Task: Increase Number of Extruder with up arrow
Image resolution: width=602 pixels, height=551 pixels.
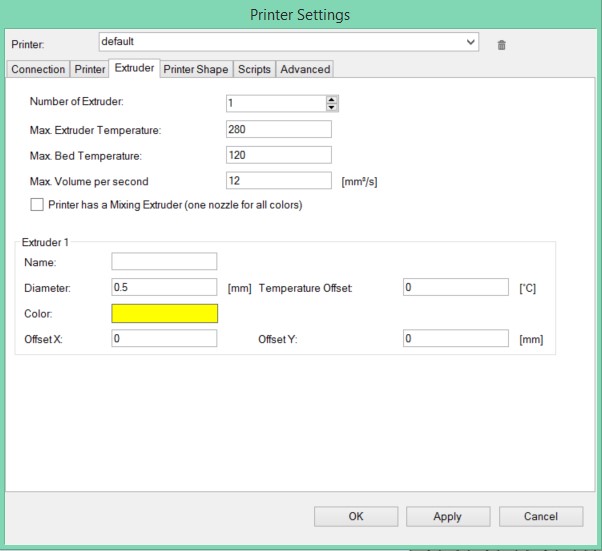Action: (331, 99)
